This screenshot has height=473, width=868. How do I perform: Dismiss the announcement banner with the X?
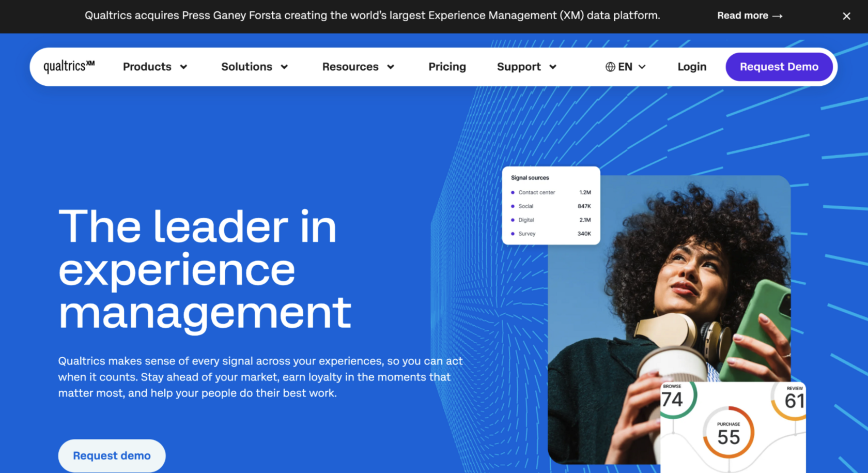click(846, 16)
